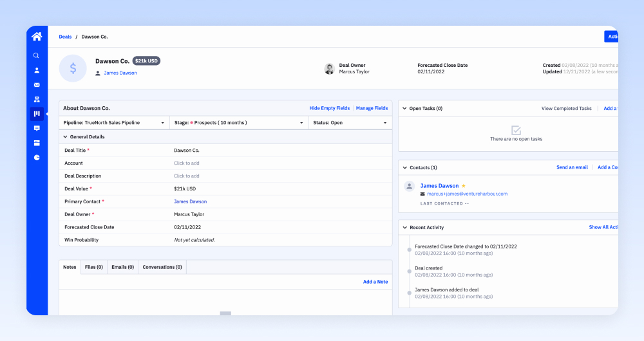This screenshot has width=644, height=341.
Task: Click the $21k USD badge
Action: [x=146, y=60]
